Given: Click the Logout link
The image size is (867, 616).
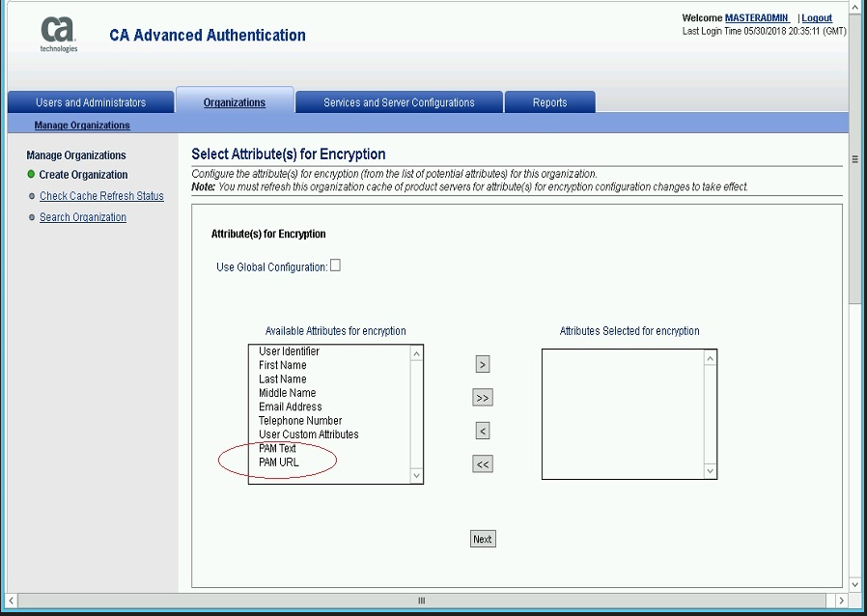Looking at the screenshot, I should [x=817, y=18].
